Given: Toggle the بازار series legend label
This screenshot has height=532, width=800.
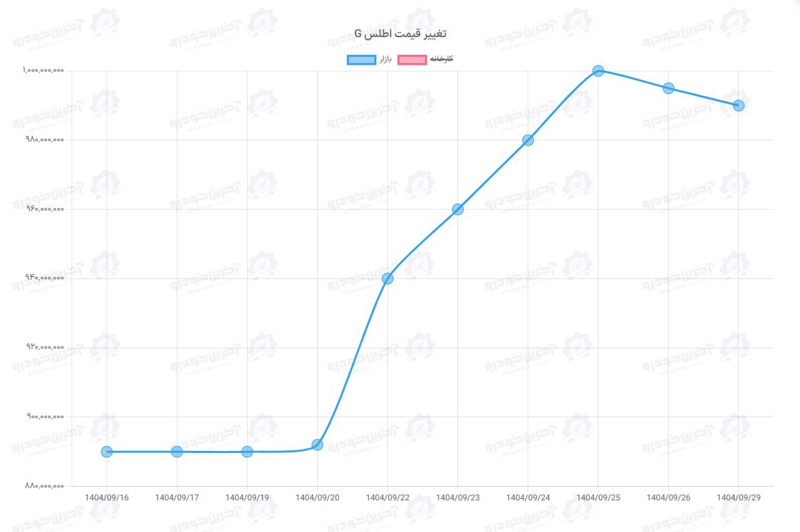Looking at the screenshot, I should point(385,60).
